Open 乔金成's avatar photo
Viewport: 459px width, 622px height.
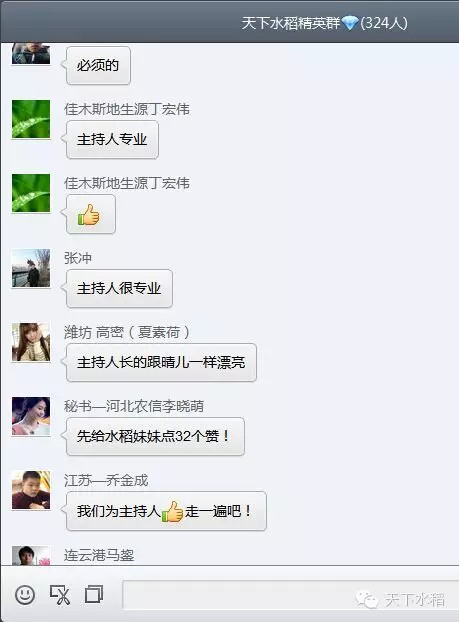click(31, 490)
